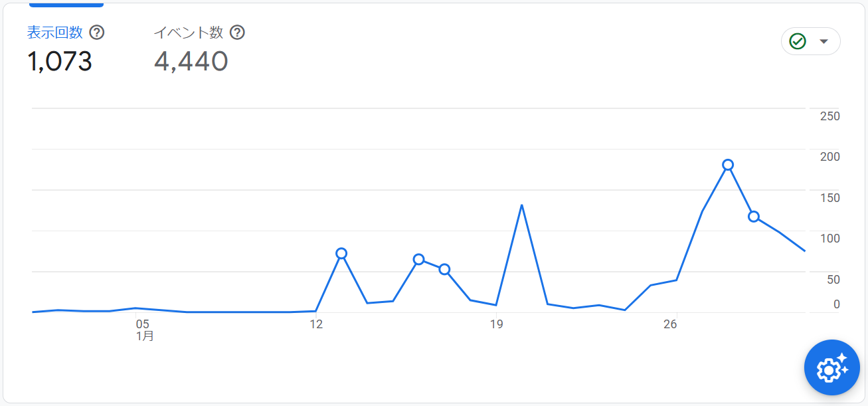The image size is (868, 406).
Task: Click the 26 date label on x-axis
Action: 670,324
